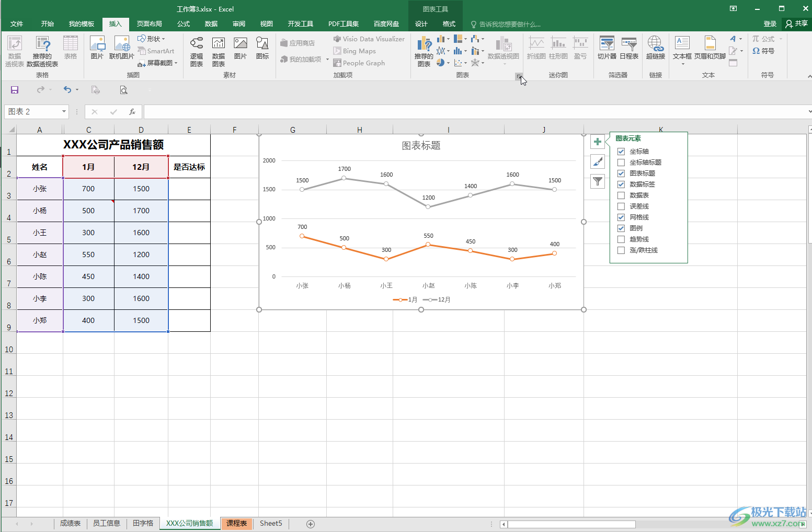
Task: Insert a pie chart
Action: (441, 62)
